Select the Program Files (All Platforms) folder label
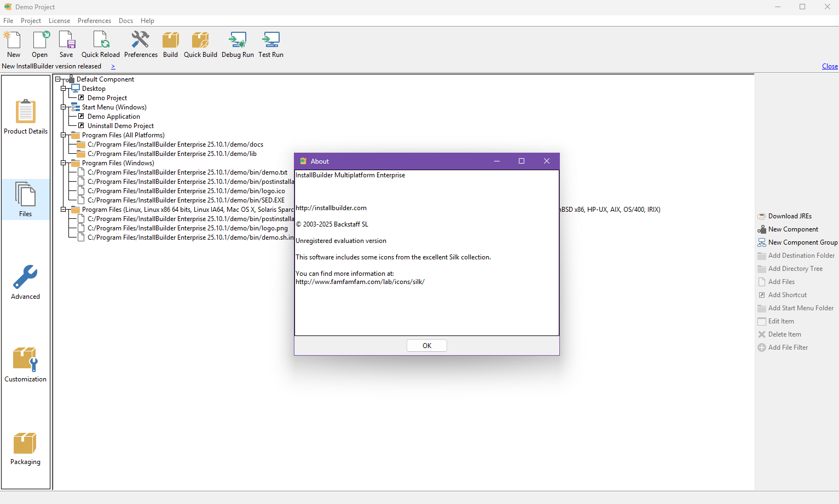839x504 pixels. click(123, 135)
